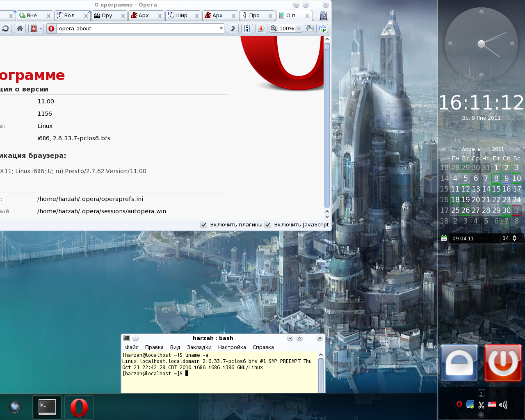Click the opera:about address field

click(135, 28)
